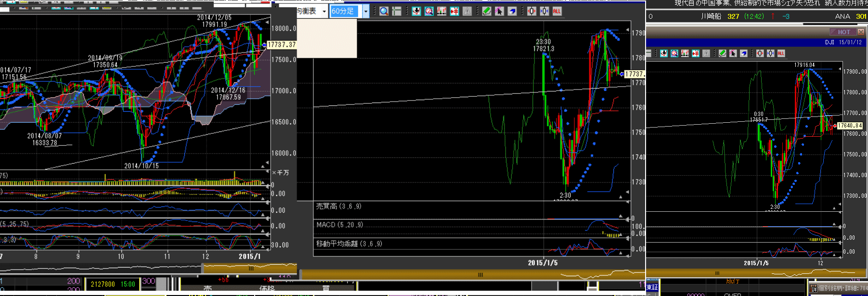Click the yen price icon in center toolbar

coord(454,11)
